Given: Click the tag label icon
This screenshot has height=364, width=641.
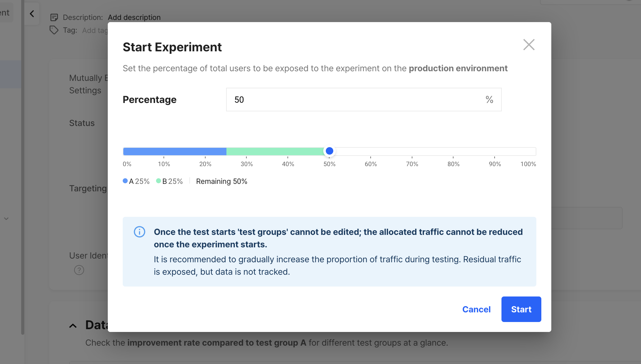Looking at the screenshot, I should pos(54,30).
